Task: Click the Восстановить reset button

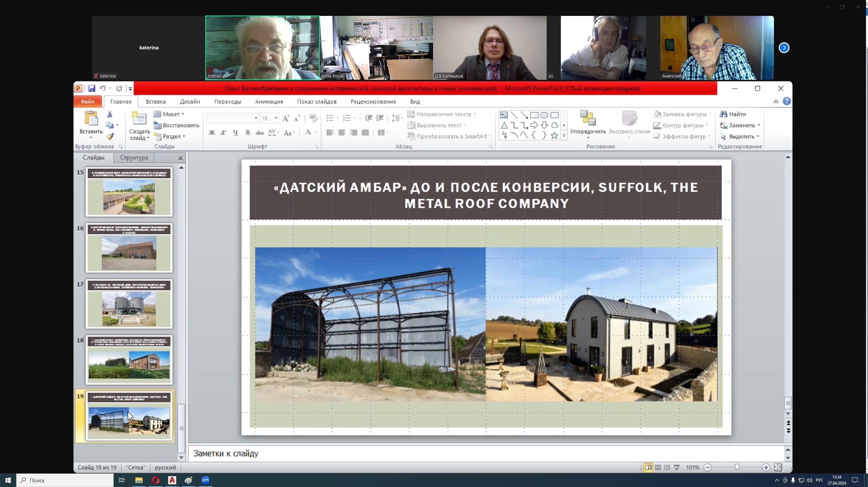Action: (x=176, y=125)
